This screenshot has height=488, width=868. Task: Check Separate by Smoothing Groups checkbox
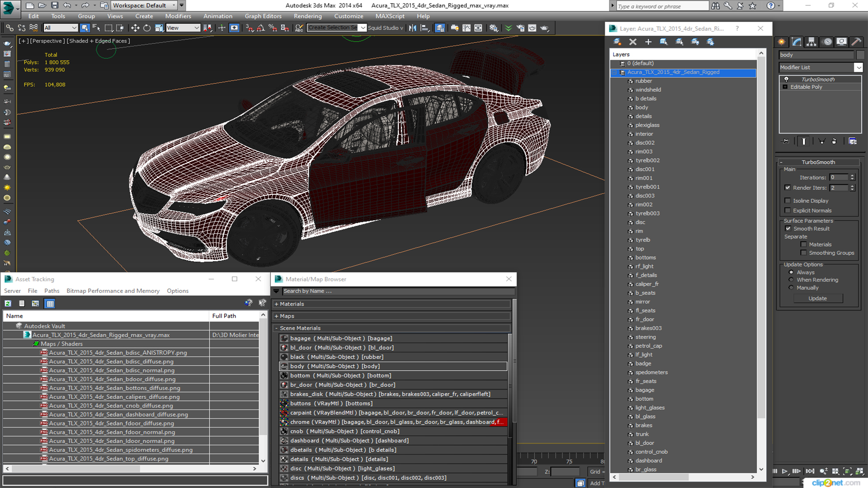pos(803,253)
